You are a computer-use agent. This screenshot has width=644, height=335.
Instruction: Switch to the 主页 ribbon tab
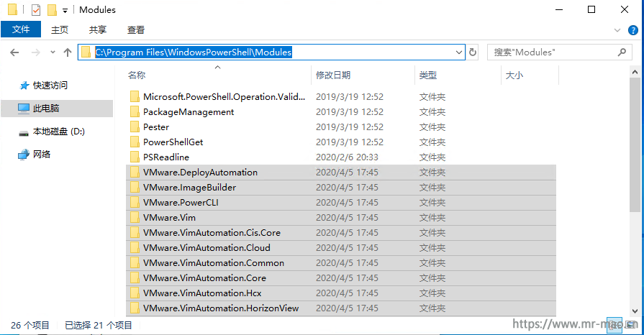pos(60,29)
